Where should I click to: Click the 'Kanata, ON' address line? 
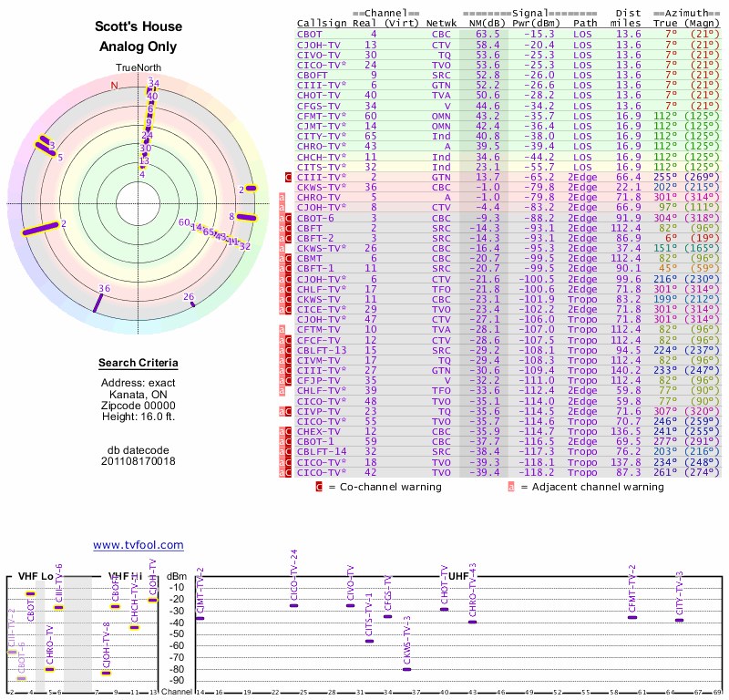[x=139, y=395]
